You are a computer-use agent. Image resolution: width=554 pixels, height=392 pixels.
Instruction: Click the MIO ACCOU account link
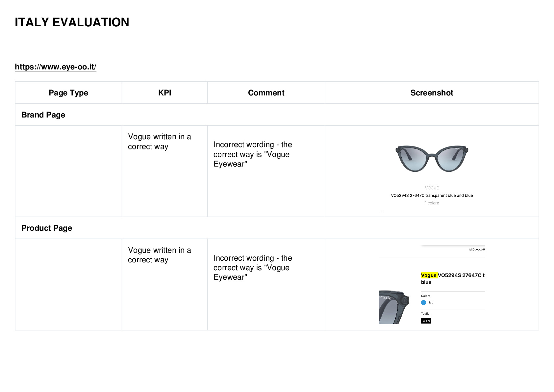tap(477, 249)
